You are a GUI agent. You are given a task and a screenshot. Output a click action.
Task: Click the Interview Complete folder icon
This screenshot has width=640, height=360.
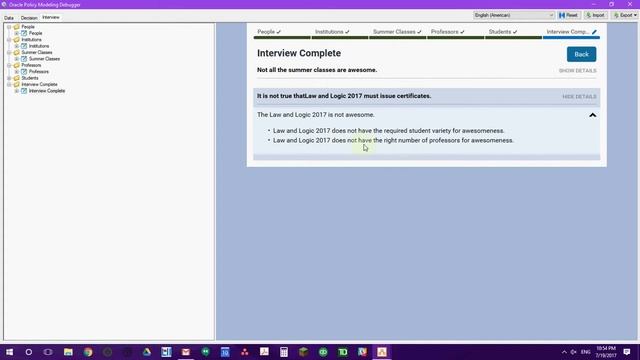(x=16, y=84)
